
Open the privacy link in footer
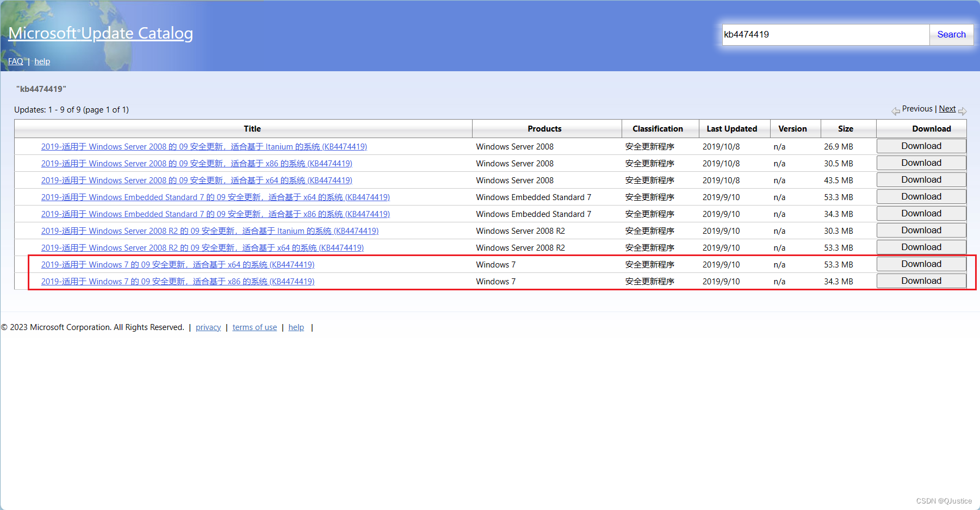click(x=208, y=327)
